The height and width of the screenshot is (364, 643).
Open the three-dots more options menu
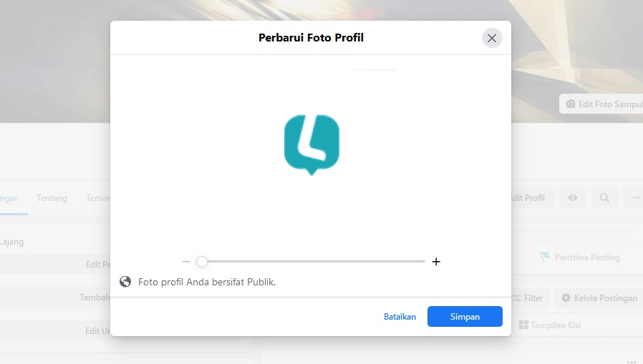[x=634, y=198]
